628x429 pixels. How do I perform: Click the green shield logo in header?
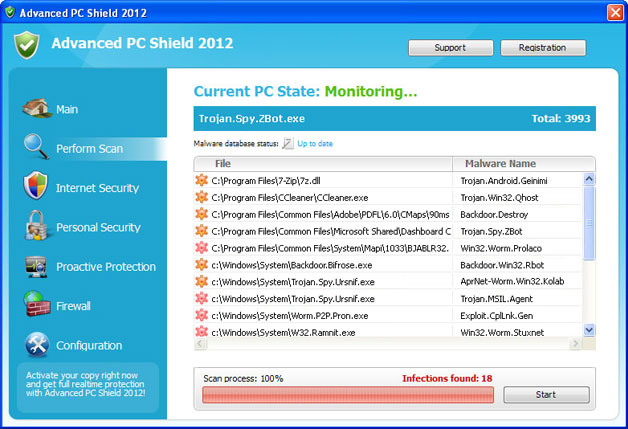pos(26,45)
